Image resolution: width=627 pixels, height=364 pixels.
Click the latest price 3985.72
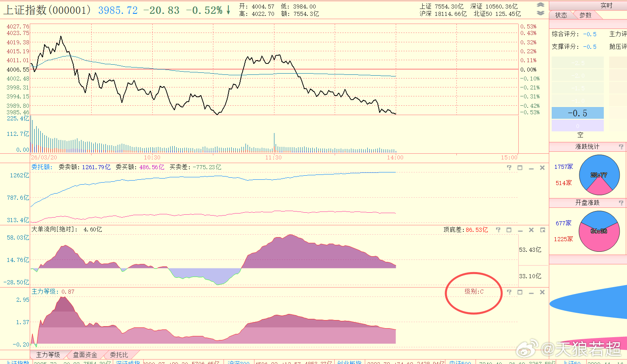pos(118,11)
